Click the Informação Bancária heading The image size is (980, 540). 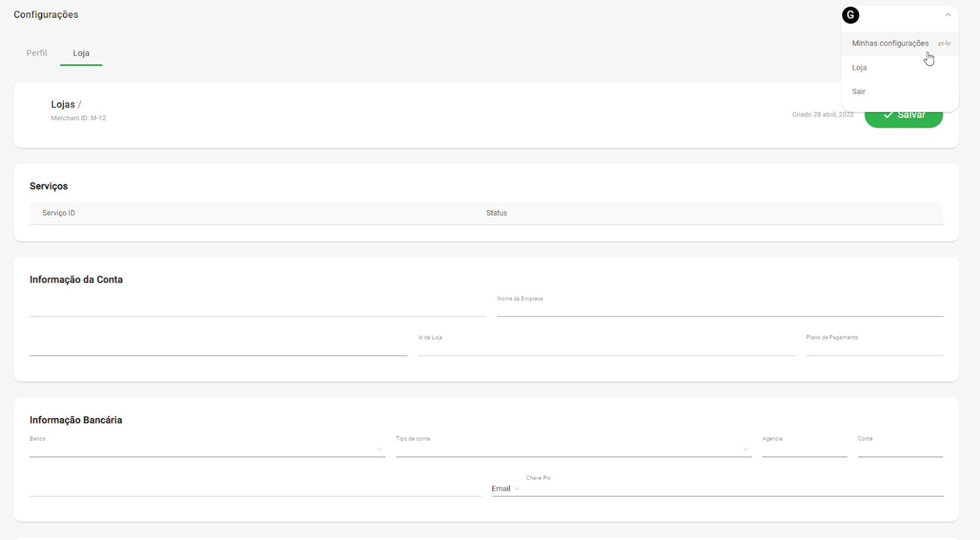(76, 420)
